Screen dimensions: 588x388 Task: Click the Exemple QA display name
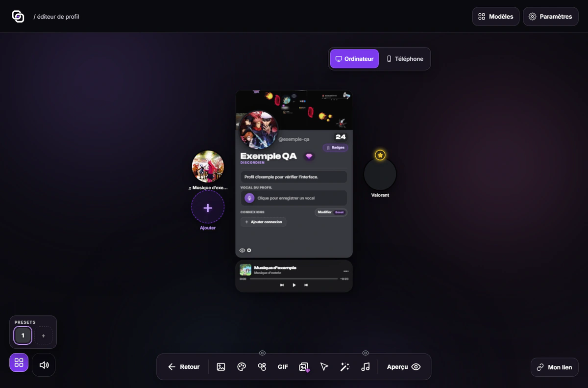point(269,156)
